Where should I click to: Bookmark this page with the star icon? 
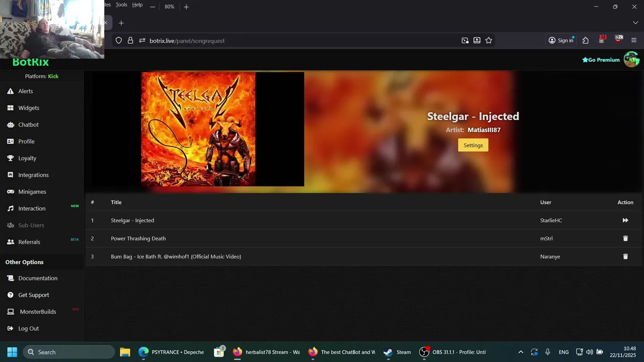pos(489,41)
